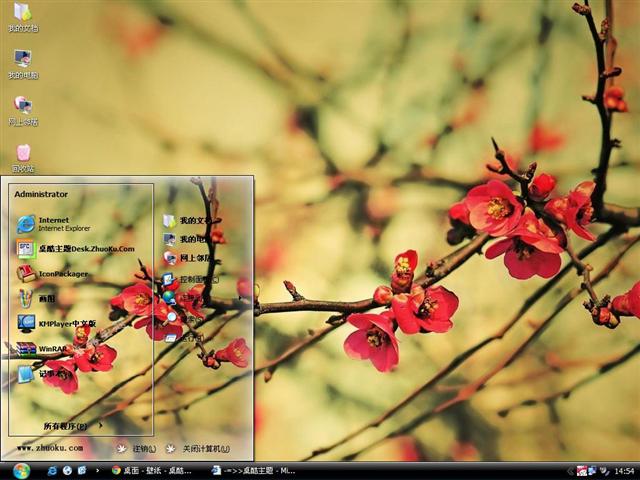The height and width of the screenshot is (480, 640).
Task: Click the volume speaker tray icon
Action: (604, 471)
